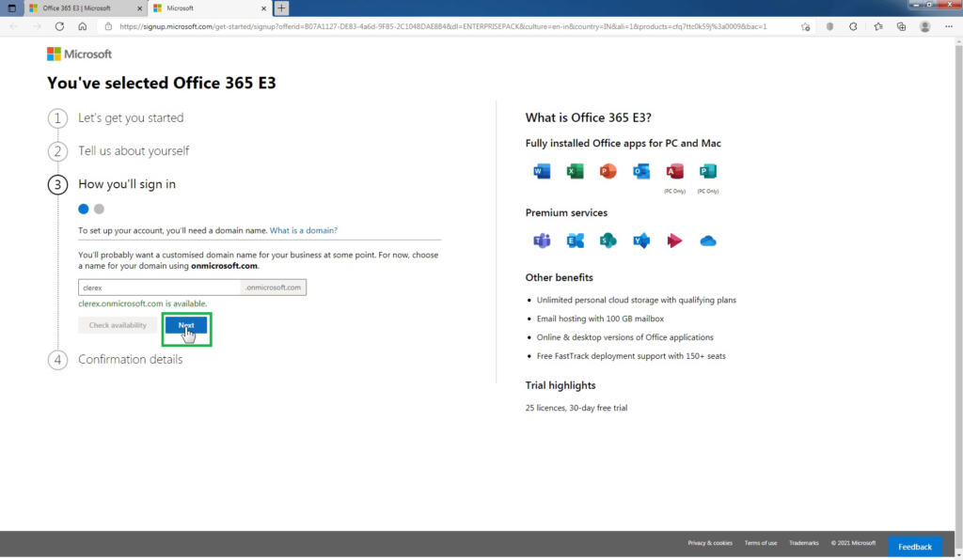Open the extensions icon in the toolbar
Image resolution: width=963 pixels, height=560 pixels.
pos(853,26)
